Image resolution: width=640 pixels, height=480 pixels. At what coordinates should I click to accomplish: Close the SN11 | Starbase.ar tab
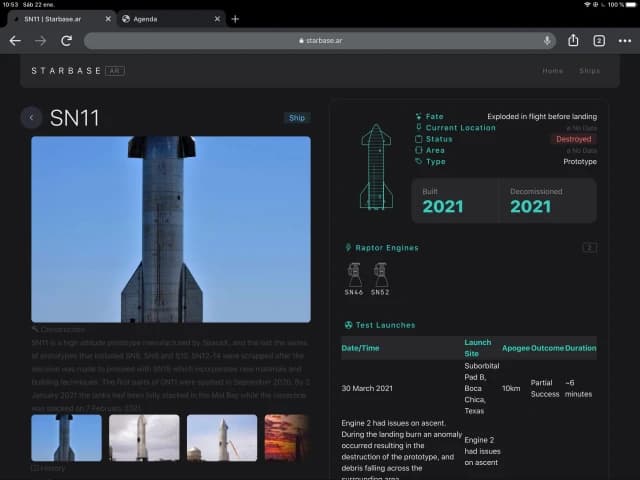[108, 19]
